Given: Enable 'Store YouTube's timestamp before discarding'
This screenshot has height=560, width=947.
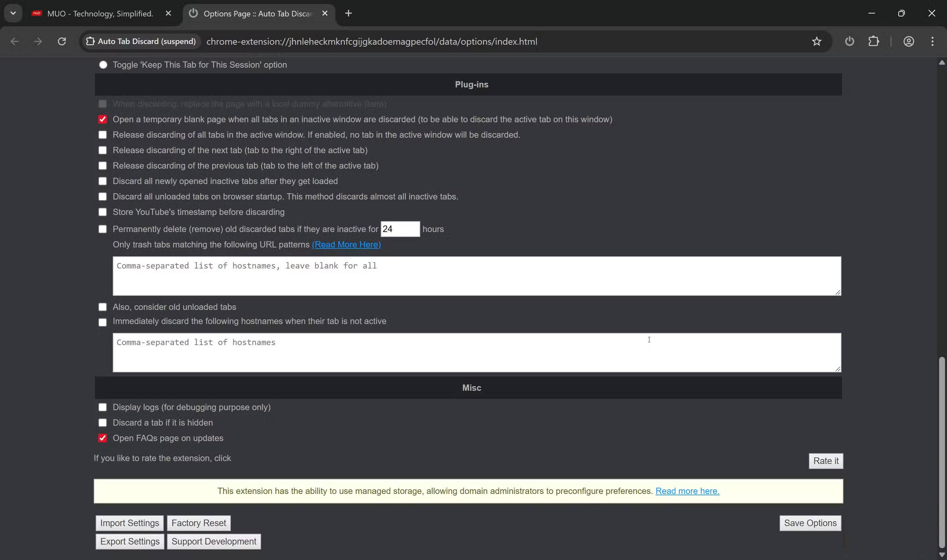Looking at the screenshot, I should (102, 212).
